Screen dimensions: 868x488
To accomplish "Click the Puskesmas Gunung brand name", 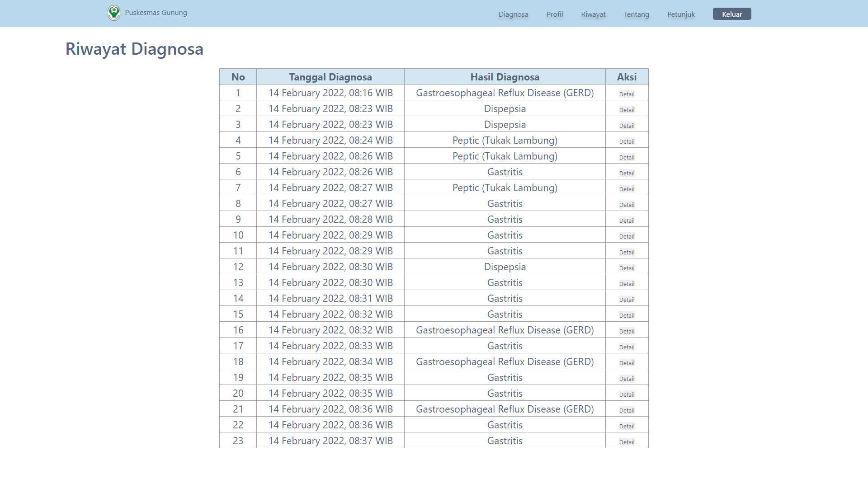I will point(156,13).
